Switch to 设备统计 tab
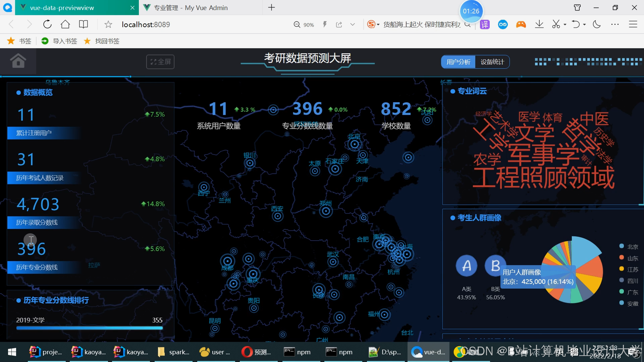The height and width of the screenshot is (362, 644). [x=492, y=62]
